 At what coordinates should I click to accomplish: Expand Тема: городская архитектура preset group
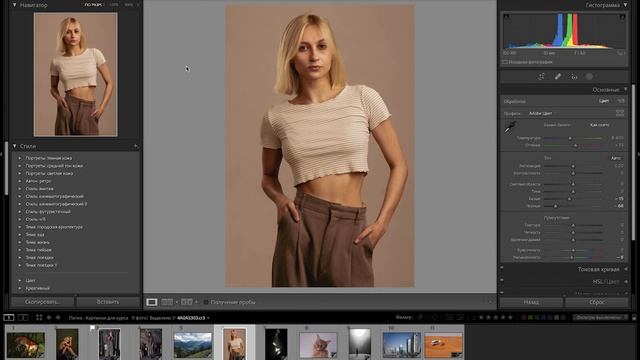click(20, 227)
